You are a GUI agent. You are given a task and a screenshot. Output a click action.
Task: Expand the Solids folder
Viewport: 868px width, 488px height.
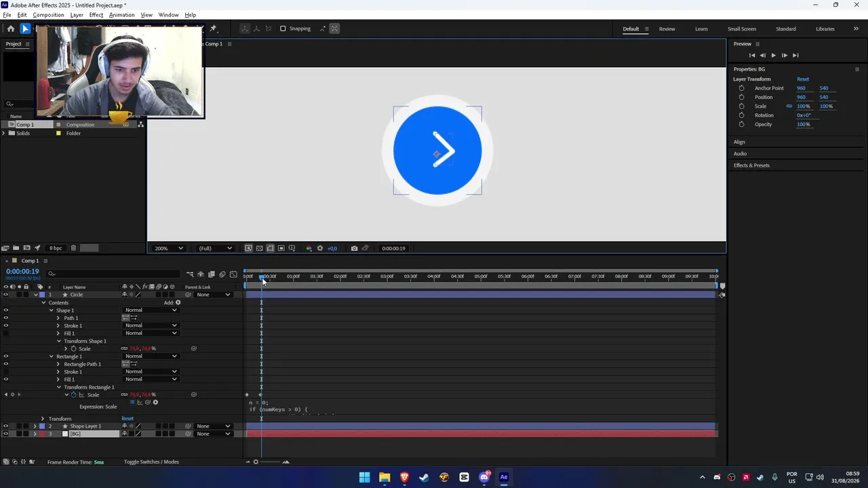click(4, 134)
